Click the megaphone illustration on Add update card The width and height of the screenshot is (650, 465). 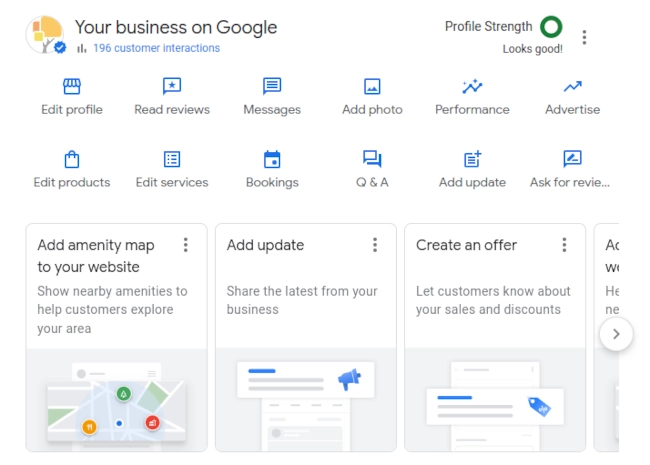point(349,379)
